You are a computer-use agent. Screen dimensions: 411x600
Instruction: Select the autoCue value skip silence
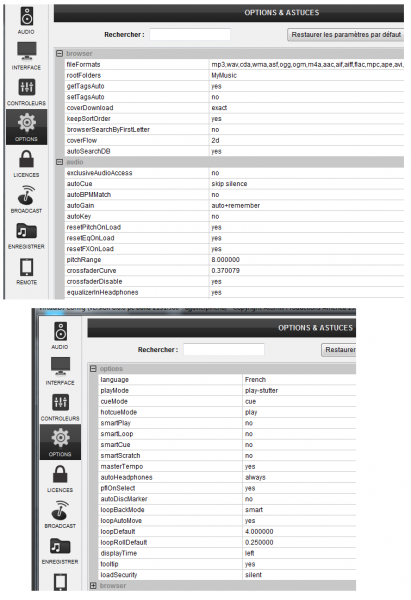[229, 184]
